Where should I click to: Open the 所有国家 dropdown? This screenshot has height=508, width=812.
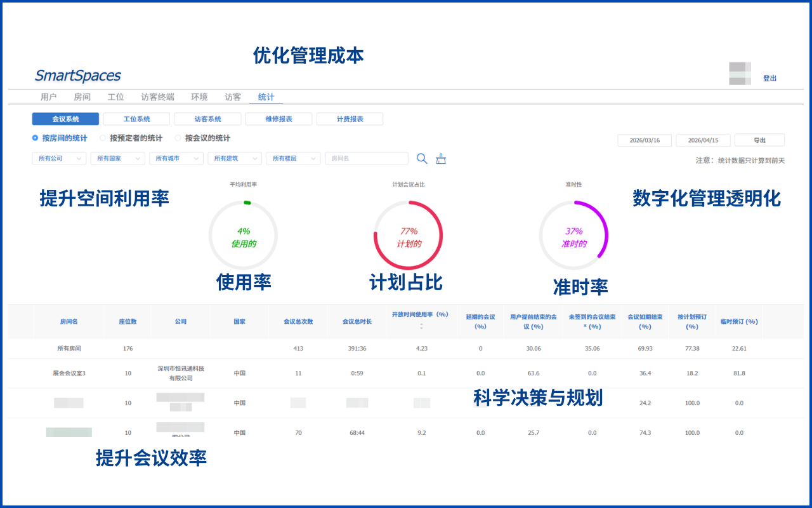(x=118, y=158)
